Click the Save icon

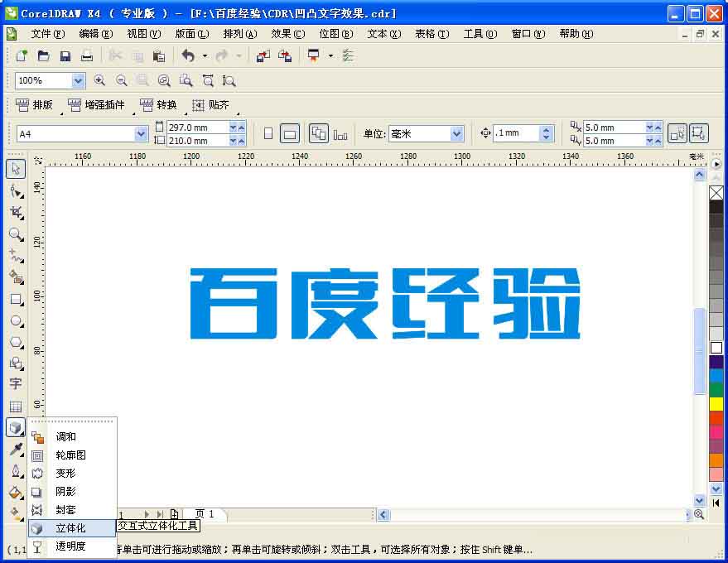pyautogui.click(x=65, y=56)
